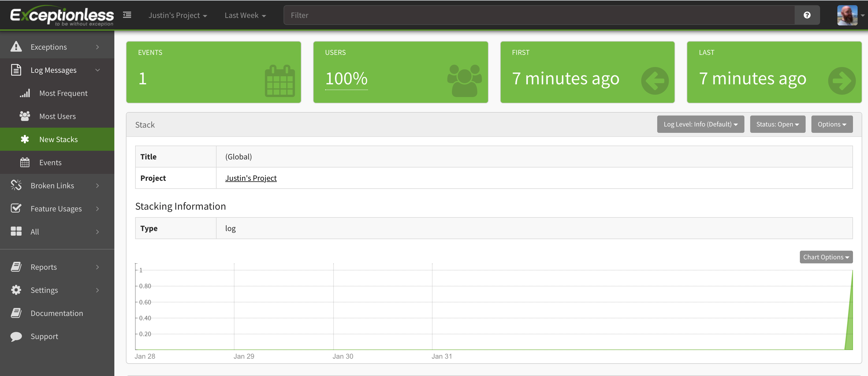
Task: Click into the Filter search field
Action: click(x=539, y=15)
